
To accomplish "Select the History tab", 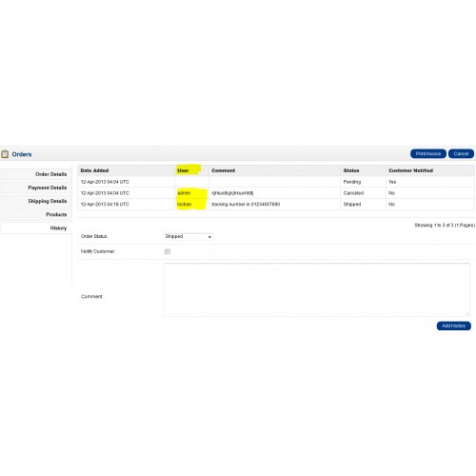I will pyautogui.click(x=36, y=228).
